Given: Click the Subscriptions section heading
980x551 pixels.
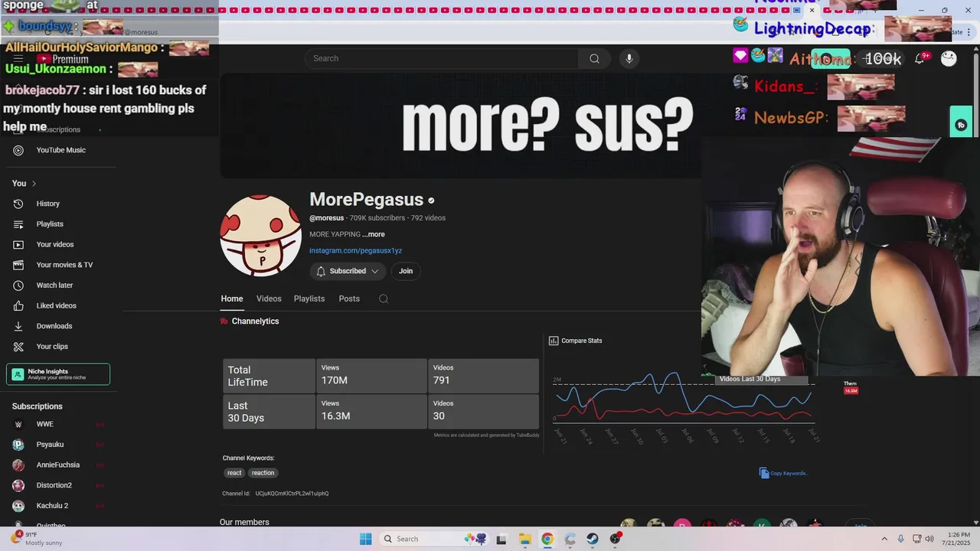Looking at the screenshot, I should coord(37,406).
